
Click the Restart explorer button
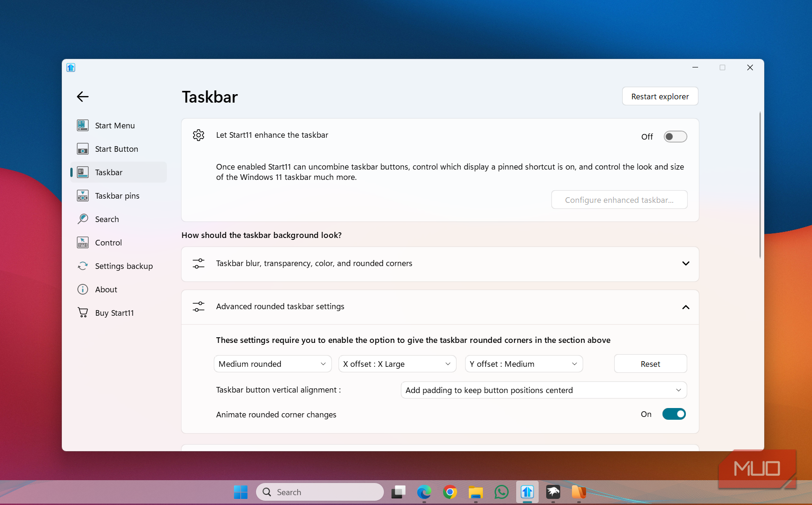coord(660,97)
